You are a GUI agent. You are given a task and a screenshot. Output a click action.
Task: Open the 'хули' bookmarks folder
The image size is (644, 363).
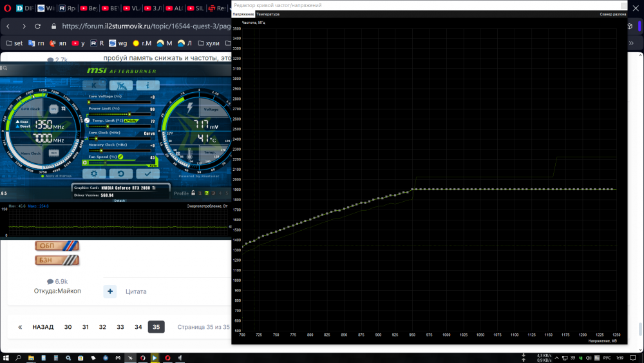[x=208, y=43]
